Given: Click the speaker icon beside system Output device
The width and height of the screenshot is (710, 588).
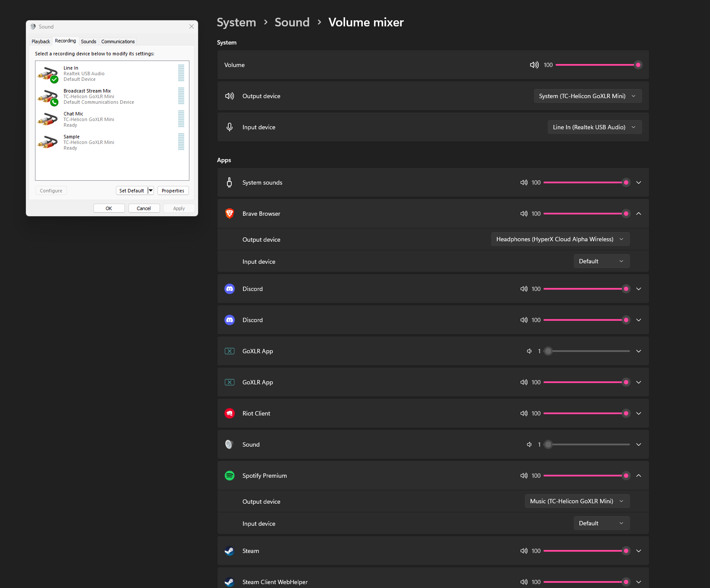Looking at the screenshot, I should (x=230, y=96).
